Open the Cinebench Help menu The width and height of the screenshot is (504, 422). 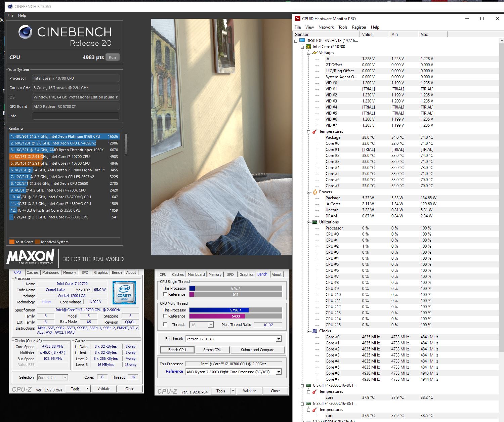(x=22, y=15)
